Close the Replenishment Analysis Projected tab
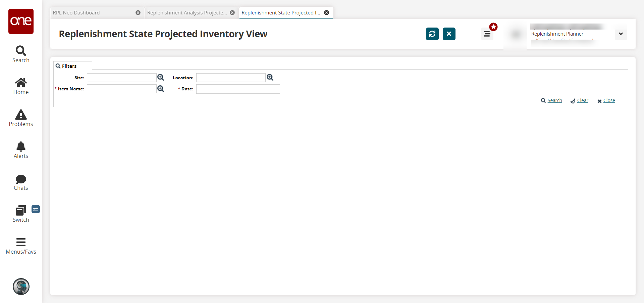Viewport: 644px width, 303px height. [x=232, y=13]
